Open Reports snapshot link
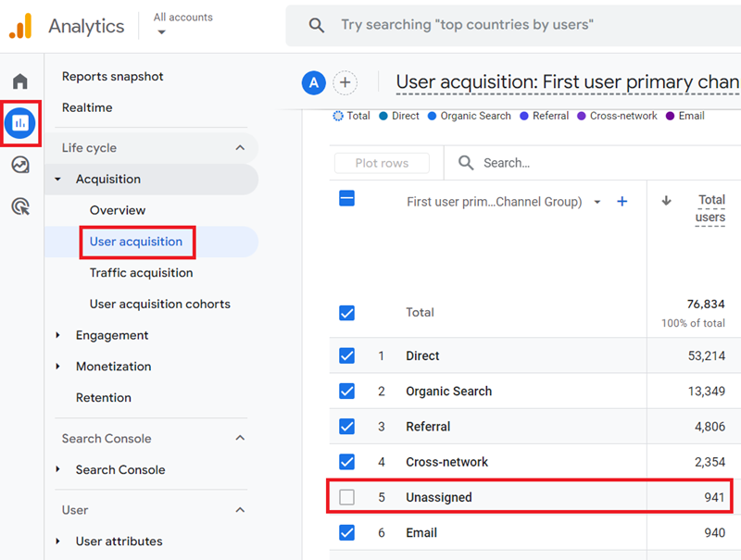The width and height of the screenshot is (741, 560). [x=112, y=77]
